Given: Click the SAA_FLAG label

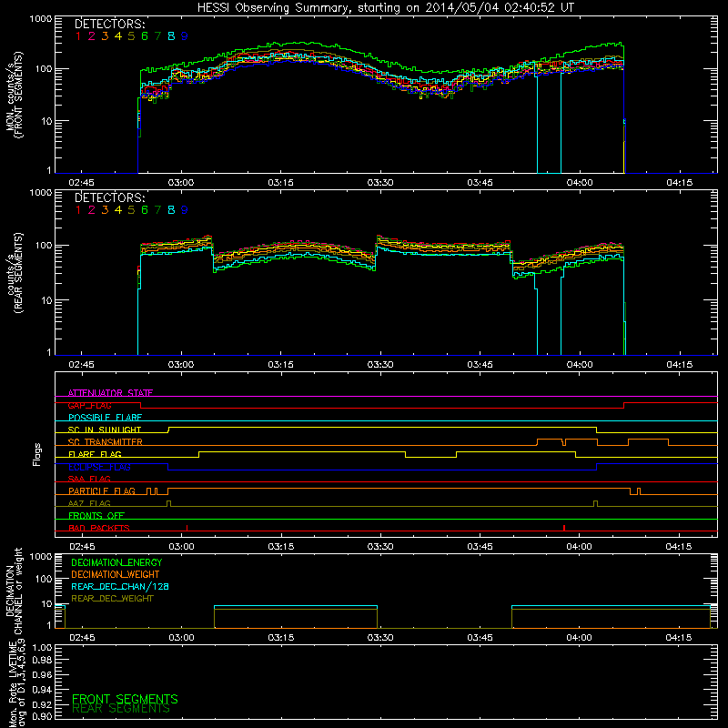Looking at the screenshot, I should (89, 479).
